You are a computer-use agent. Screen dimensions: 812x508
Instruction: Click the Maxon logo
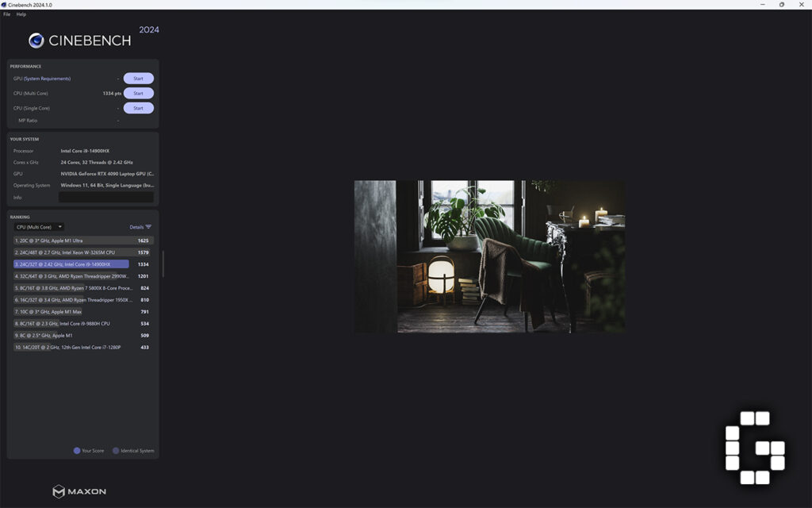79,491
